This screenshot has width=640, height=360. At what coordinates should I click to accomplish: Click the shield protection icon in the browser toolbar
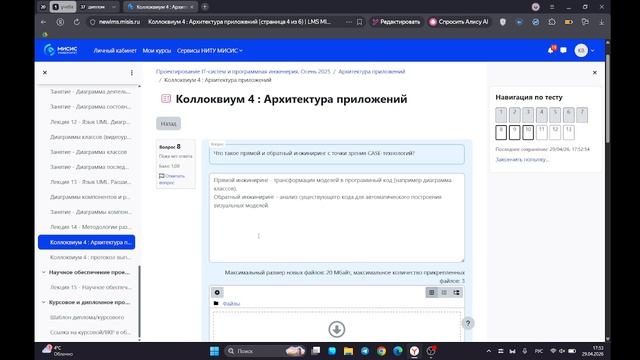(x=503, y=22)
